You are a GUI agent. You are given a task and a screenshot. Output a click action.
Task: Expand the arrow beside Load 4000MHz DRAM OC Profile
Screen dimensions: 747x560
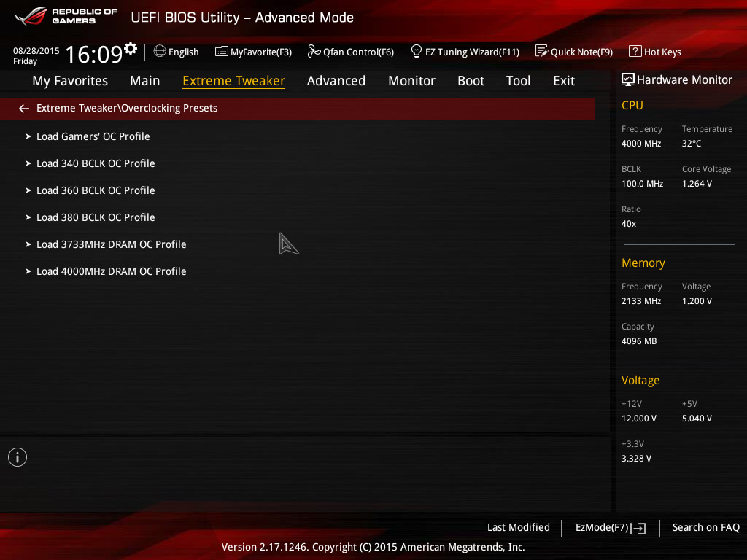[x=28, y=271]
